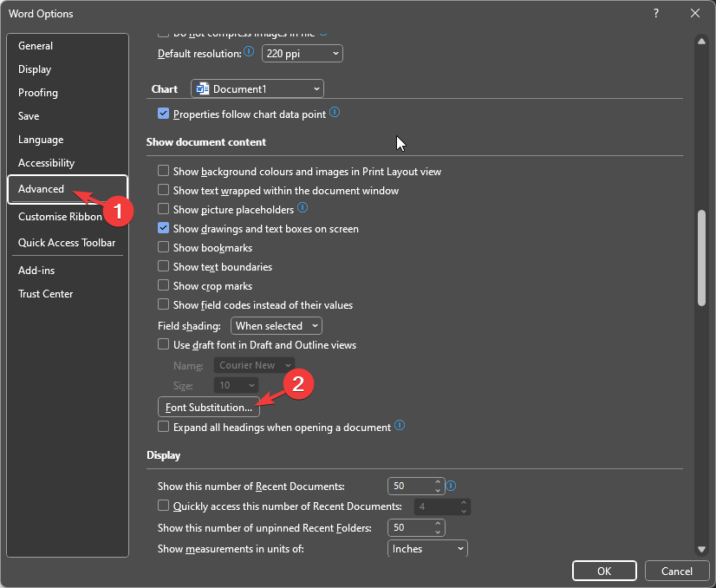Screen dimensions: 716x588
Task: Select the Add-ins category
Action: coord(68,271)
